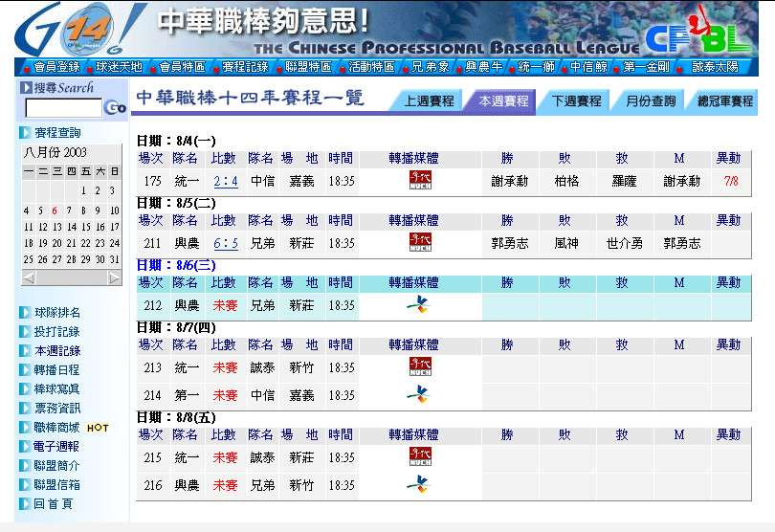
Task: Open the 棒球寫真 sidebar link
Action: [57, 389]
